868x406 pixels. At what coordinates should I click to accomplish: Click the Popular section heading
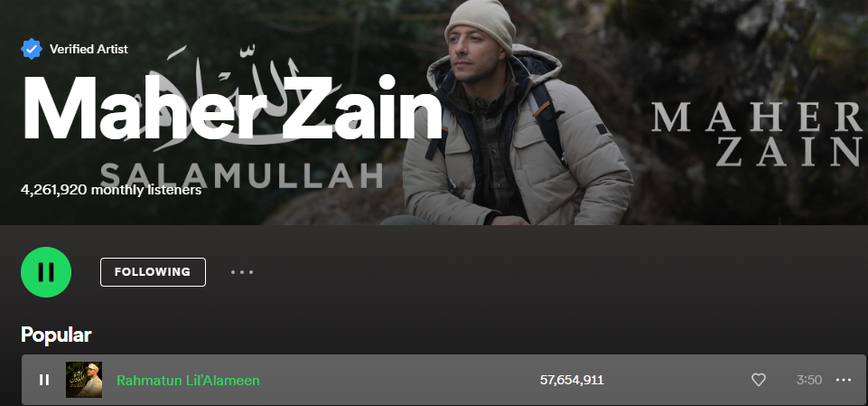56,335
